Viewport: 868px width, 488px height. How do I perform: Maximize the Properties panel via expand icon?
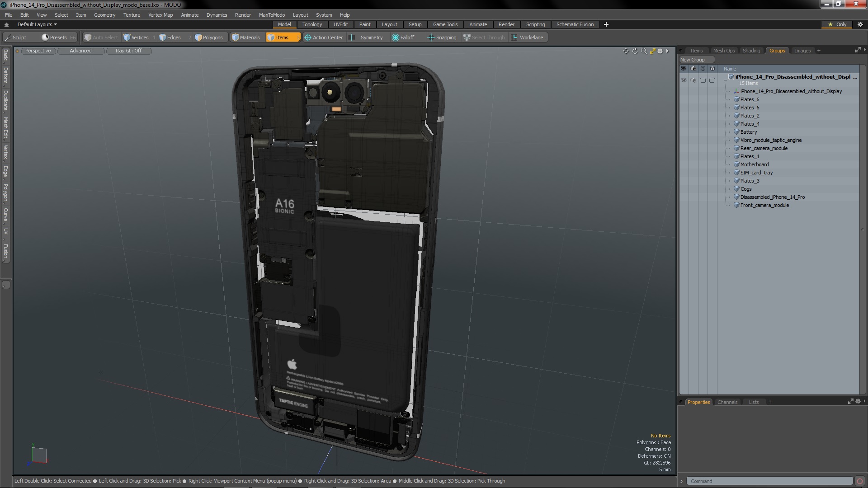850,402
